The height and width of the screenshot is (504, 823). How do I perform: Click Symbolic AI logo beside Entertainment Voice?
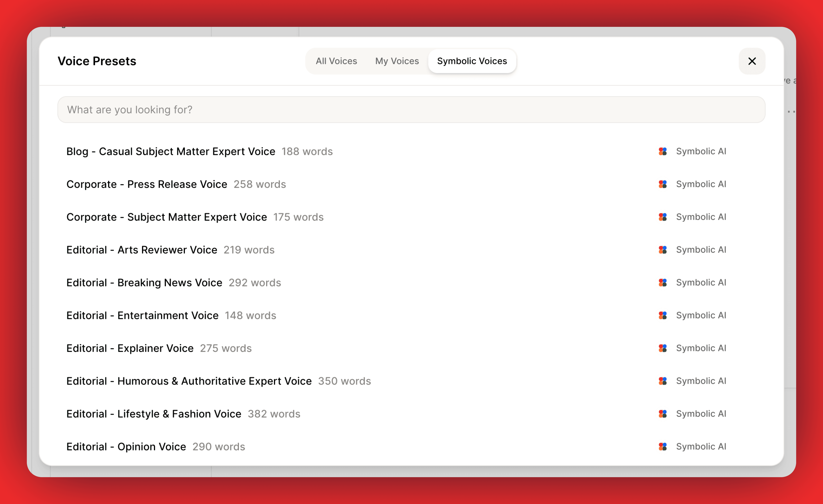tap(663, 315)
